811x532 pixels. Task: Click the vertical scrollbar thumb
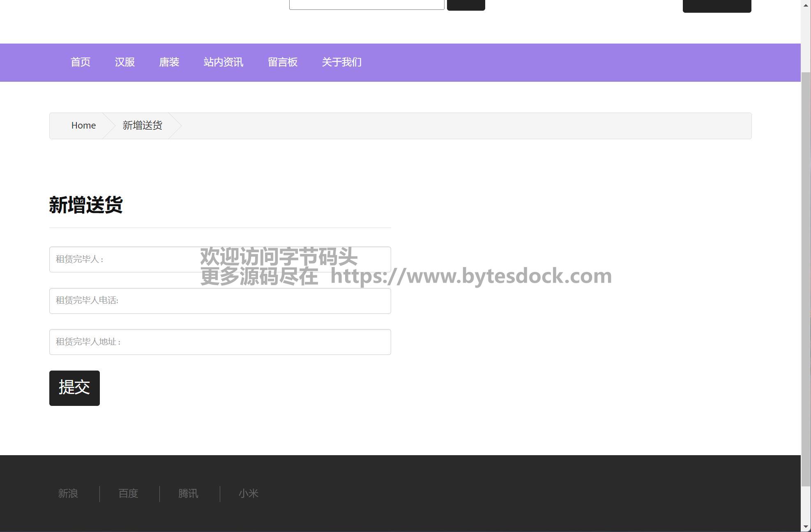pyautogui.click(x=806, y=279)
